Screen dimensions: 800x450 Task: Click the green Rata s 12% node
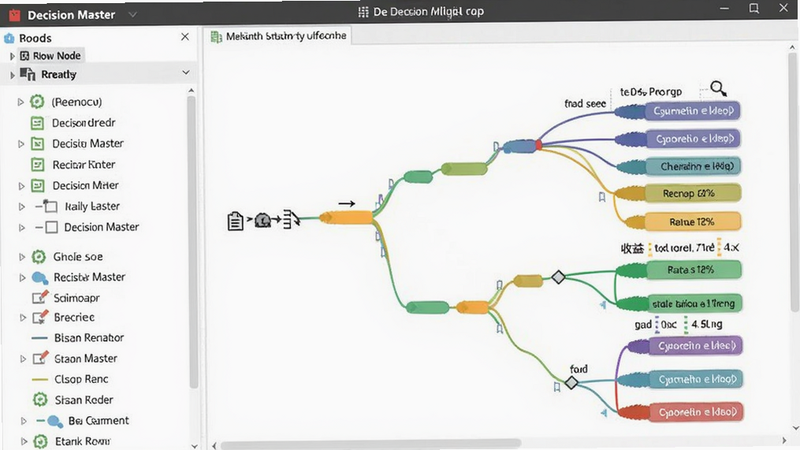point(693,269)
